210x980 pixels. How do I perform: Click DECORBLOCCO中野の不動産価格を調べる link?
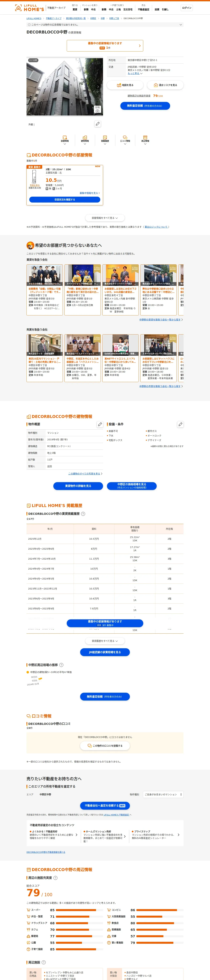(46, 852)
